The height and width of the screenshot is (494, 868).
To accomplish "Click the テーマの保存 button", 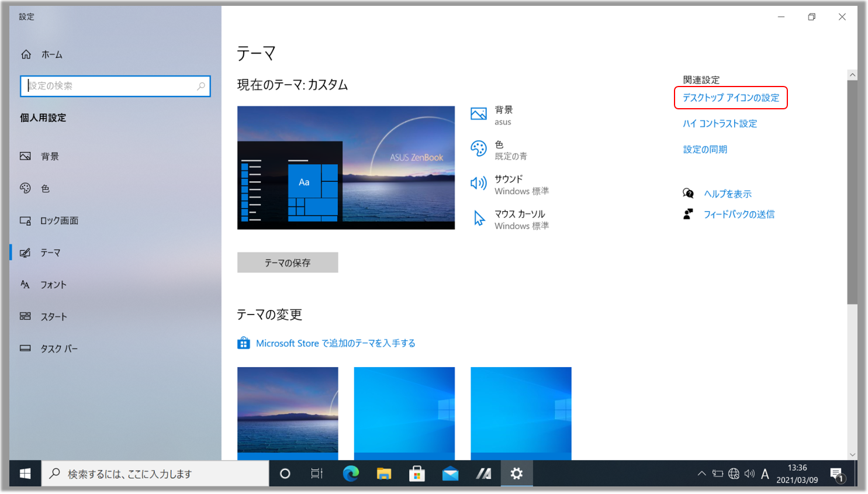I will click(288, 262).
